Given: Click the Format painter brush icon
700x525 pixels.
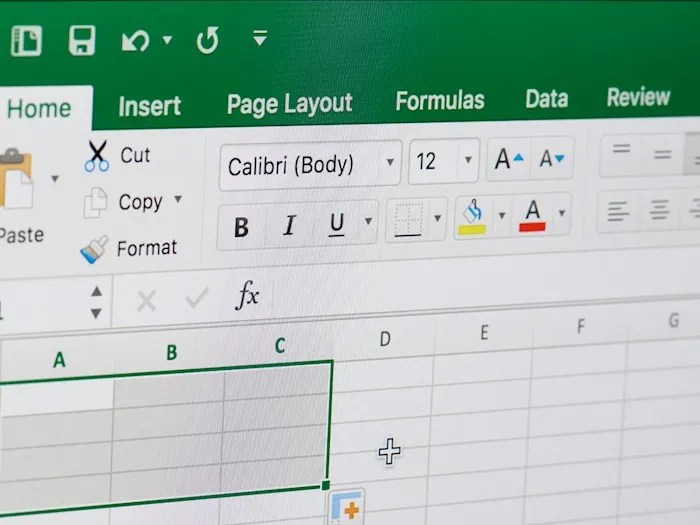Looking at the screenshot, I should (x=94, y=249).
